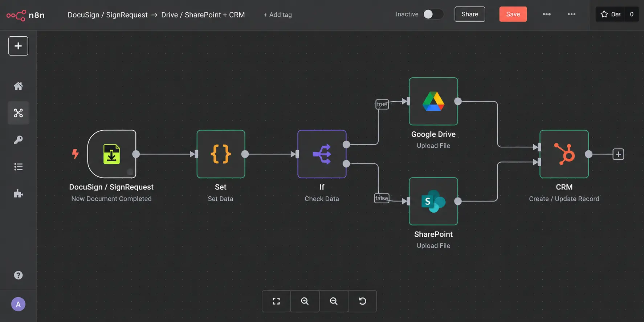Viewport: 644px width, 322px height.
Task: Open the second three-dots menu
Action: pos(571,14)
